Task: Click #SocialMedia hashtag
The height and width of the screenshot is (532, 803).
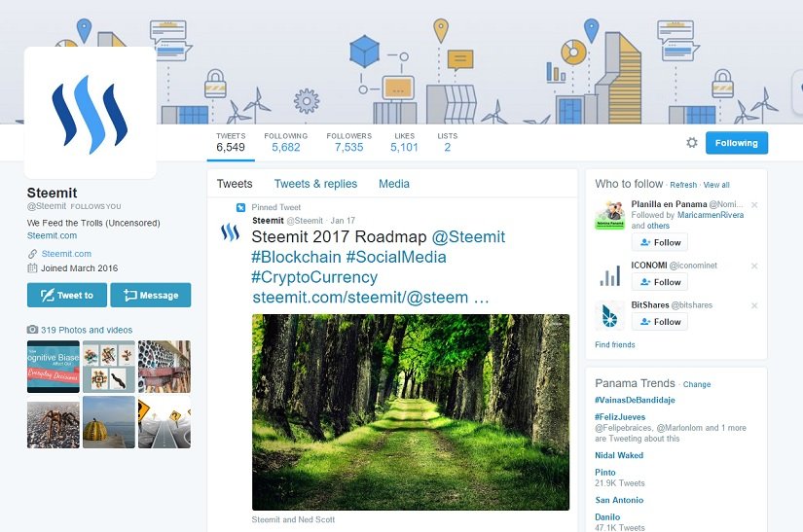Action: pos(396,257)
